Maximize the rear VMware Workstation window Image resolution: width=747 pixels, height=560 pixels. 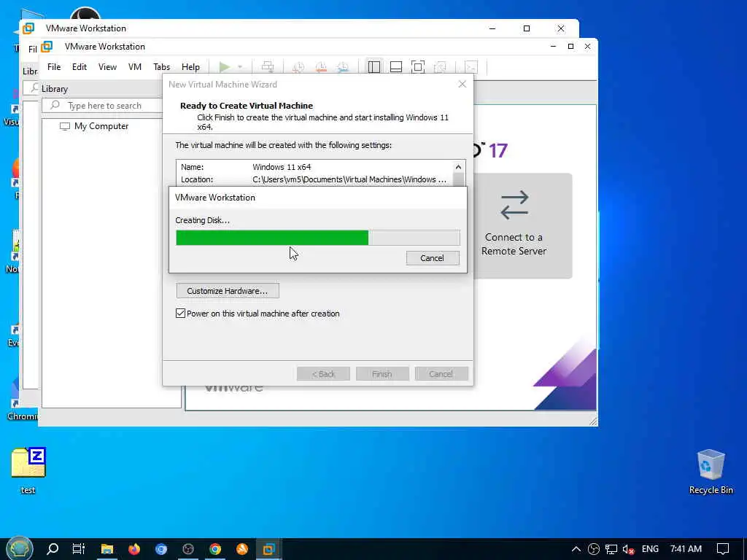tap(527, 28)
